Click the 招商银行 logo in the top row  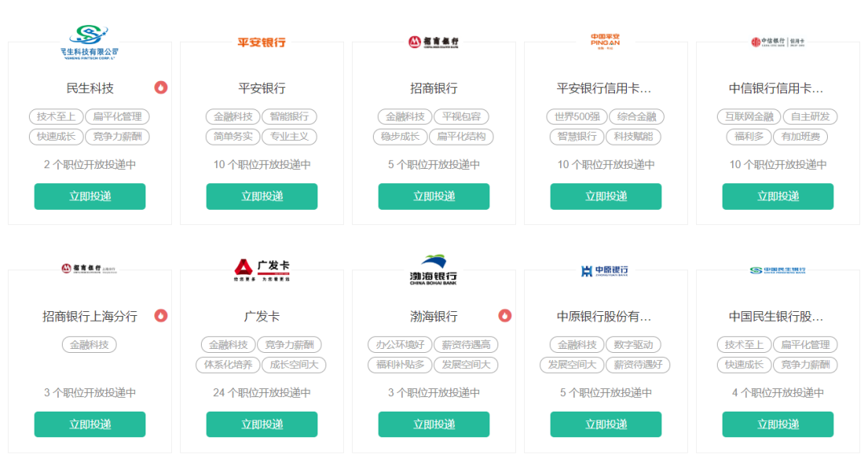pos(433,42)
